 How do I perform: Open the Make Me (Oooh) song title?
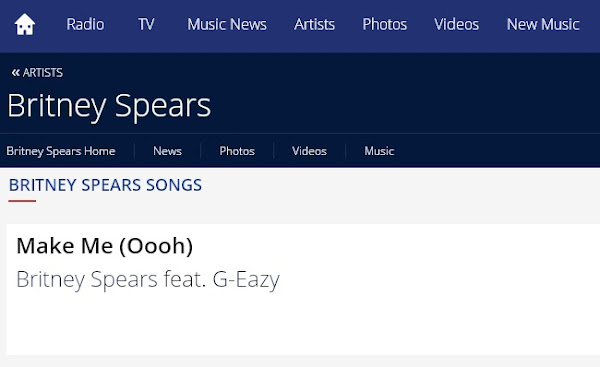point(104,246)
